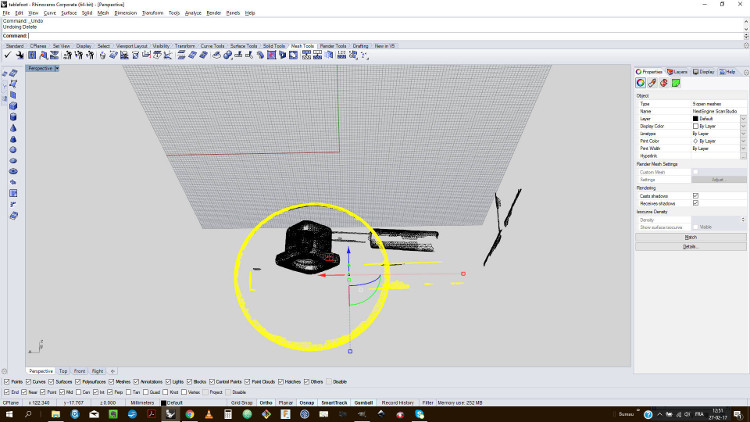Viewport: 750px width, 422px height.
Task: Select the sphere tool in left sidebar
Action: click(x=13, y=150)
